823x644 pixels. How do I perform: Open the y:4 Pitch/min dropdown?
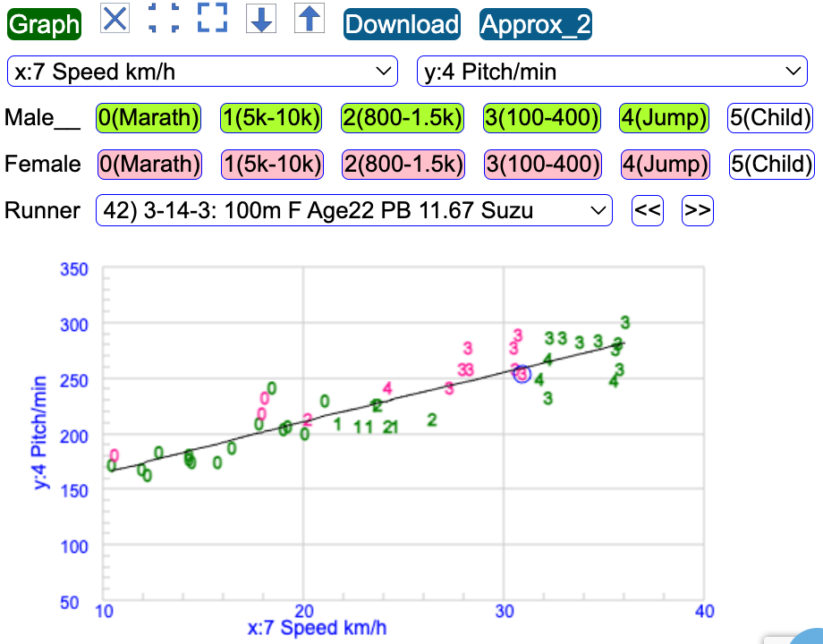coord(612,72)
